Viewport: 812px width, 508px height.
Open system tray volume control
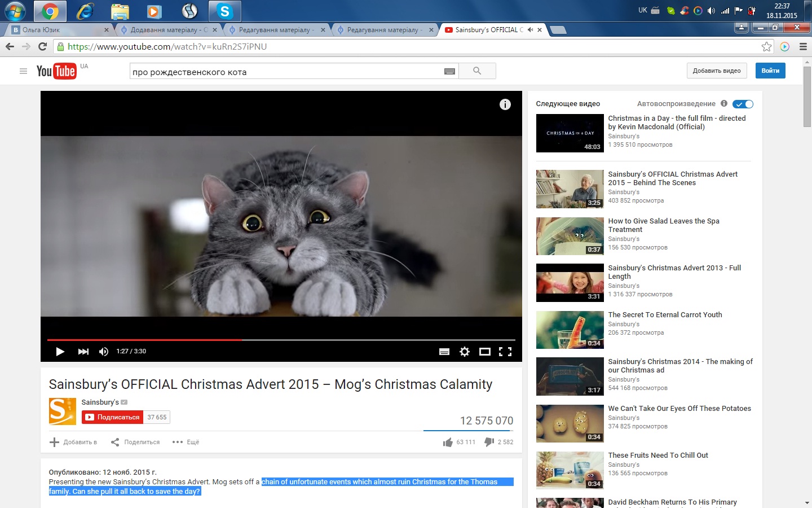712,10
